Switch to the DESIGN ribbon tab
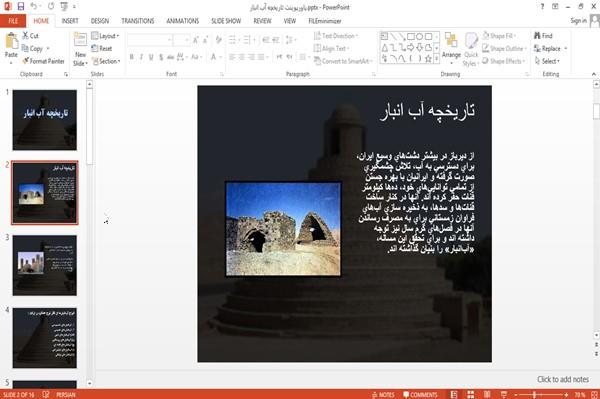This screenshot has height=399, width=600. [100, 21]
